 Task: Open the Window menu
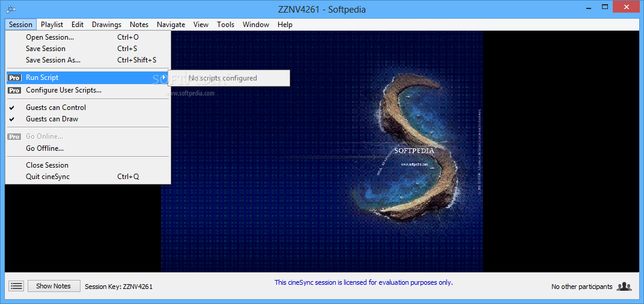tap(256, 25)
